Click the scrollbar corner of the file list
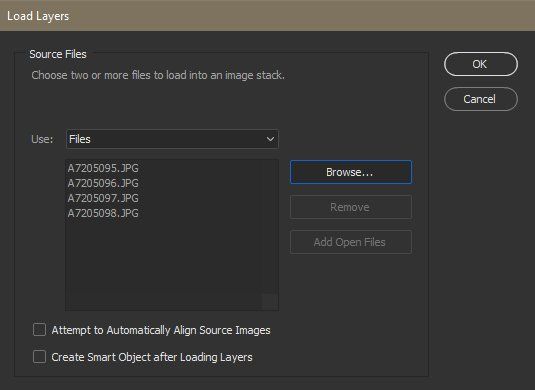535x390 pixels. point(270,302)
